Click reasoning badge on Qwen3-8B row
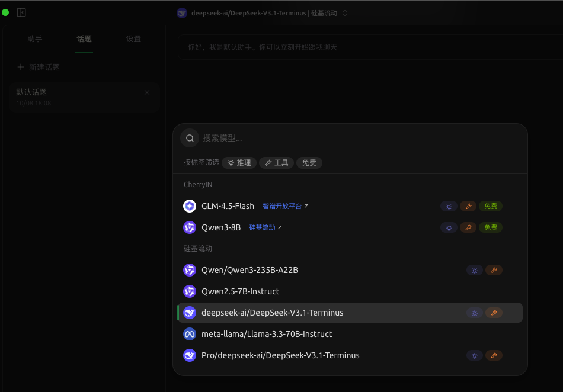Screen dimensions: 563x392 click(449, 227)
